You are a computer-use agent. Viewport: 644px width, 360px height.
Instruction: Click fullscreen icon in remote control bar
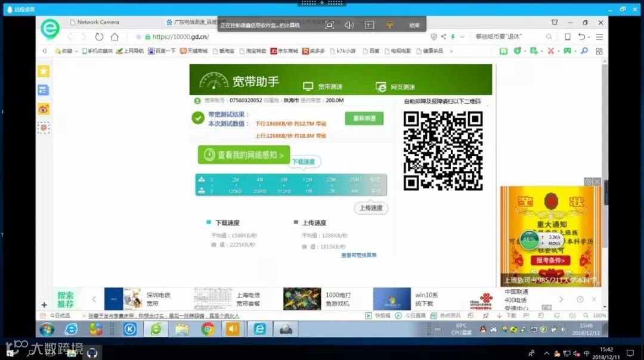click(x=329, y=25)
